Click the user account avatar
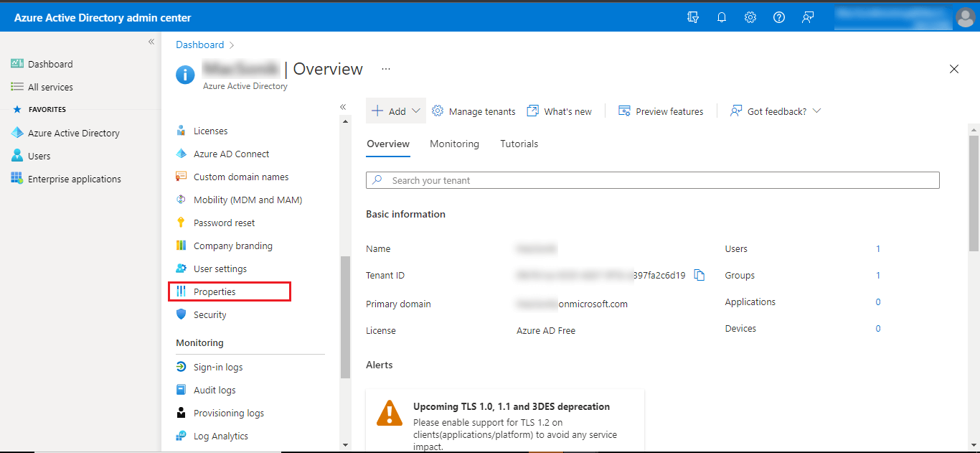Image resolution: width=980 pixels, height=453 pixels. pyautogui.click(x=965, y=17)
